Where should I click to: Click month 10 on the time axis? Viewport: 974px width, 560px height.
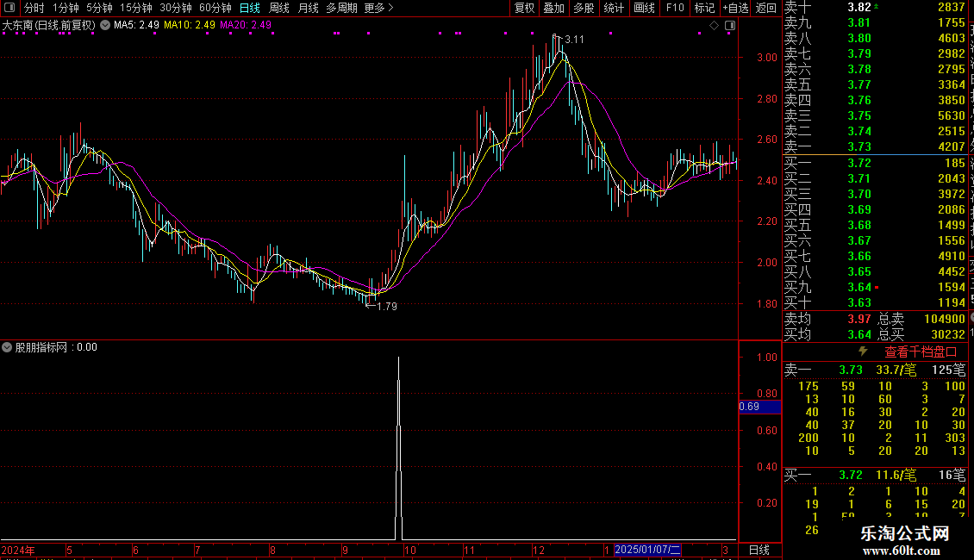410,551
